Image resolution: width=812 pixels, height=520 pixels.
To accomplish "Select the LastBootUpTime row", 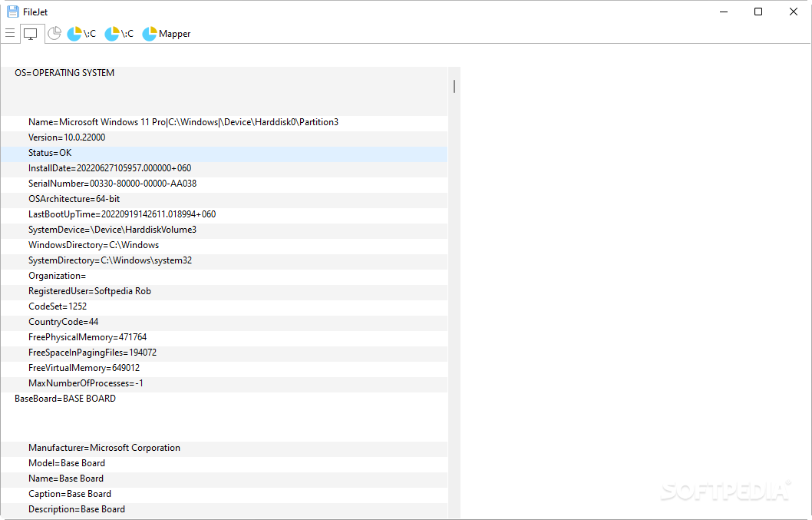I will (x=224, y=214).
